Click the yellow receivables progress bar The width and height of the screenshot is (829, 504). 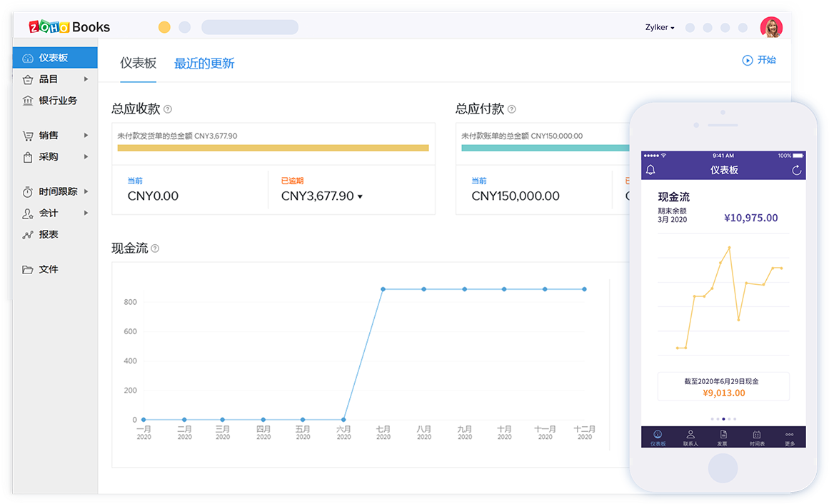pyautogui.click(x=273, y=148)
